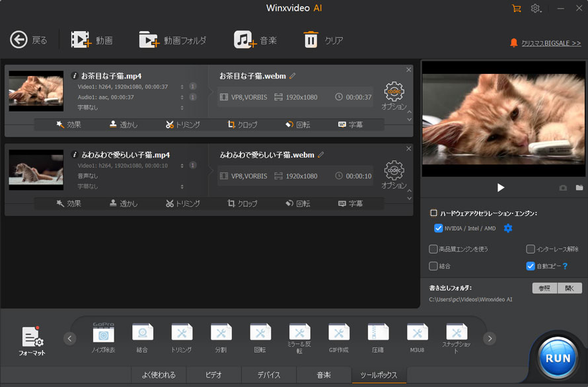Click the 動画 add video icon
The height and width of the screenshot is (387, 588).
tap(81, 40)
